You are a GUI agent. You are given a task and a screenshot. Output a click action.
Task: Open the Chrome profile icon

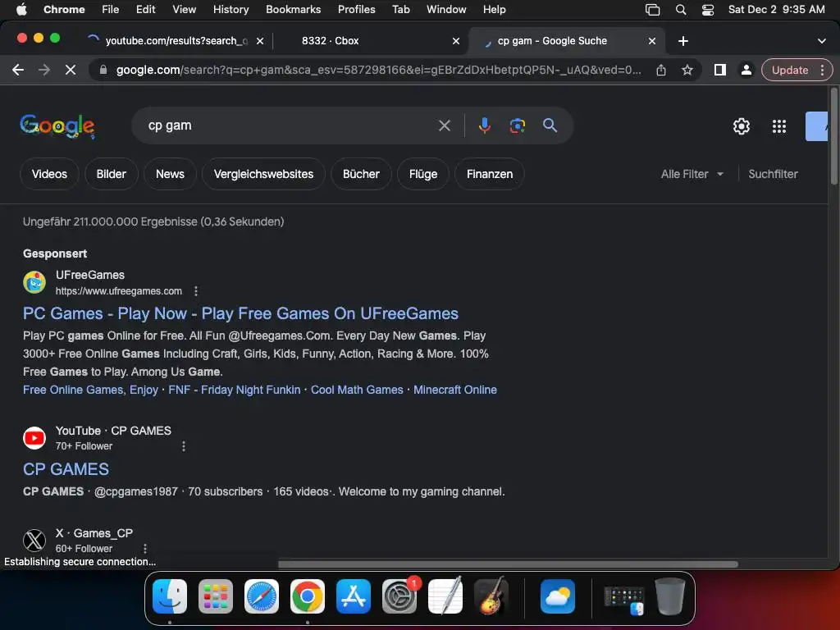tap(746, 70)
